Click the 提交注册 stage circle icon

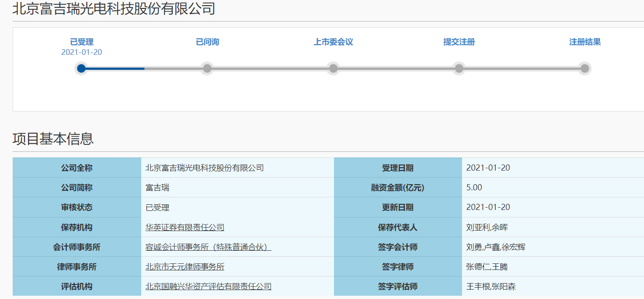pyautogui.click(x=459, y=68)
